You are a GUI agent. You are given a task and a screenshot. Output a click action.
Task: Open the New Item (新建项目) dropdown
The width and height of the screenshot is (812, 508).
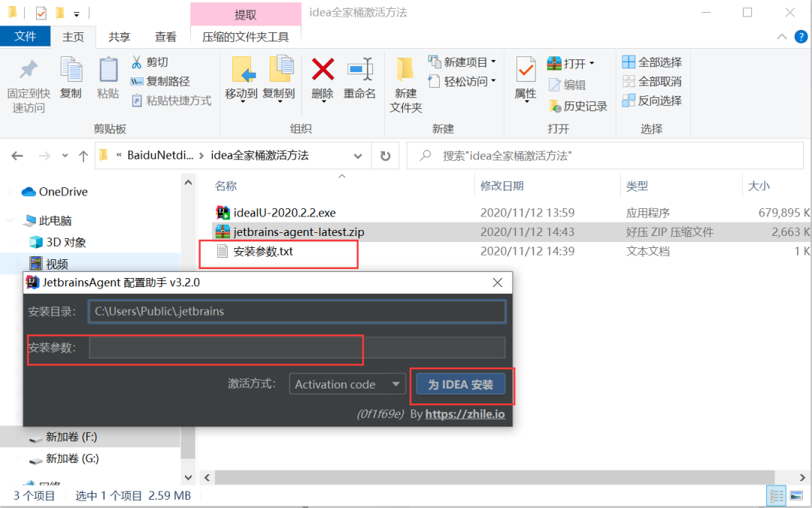(x=462, y=62)
